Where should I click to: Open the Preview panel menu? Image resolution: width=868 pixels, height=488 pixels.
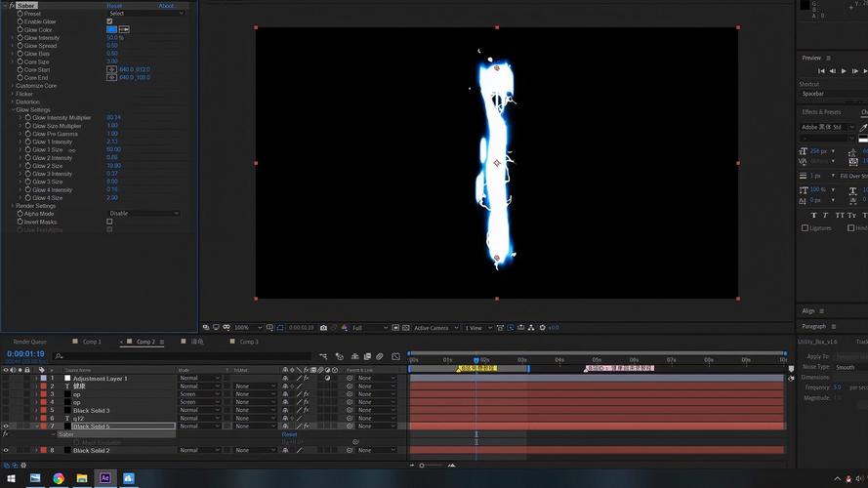829,58
